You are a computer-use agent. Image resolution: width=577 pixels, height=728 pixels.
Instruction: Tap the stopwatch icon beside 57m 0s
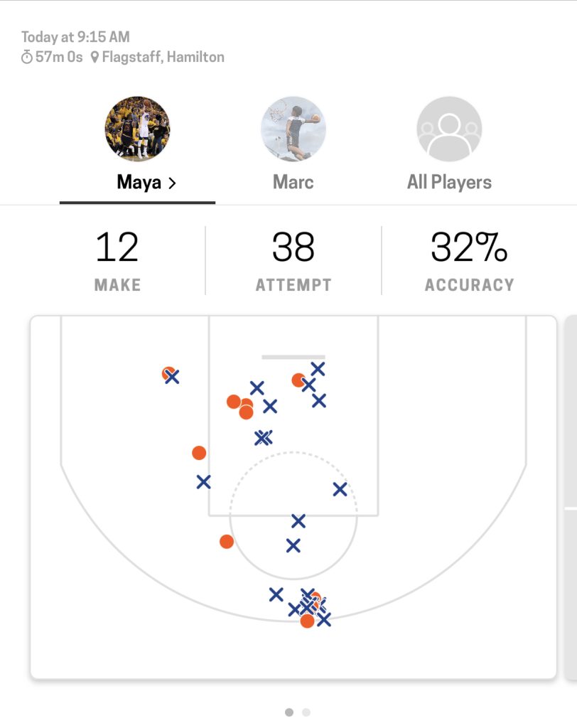click(27, 58)
